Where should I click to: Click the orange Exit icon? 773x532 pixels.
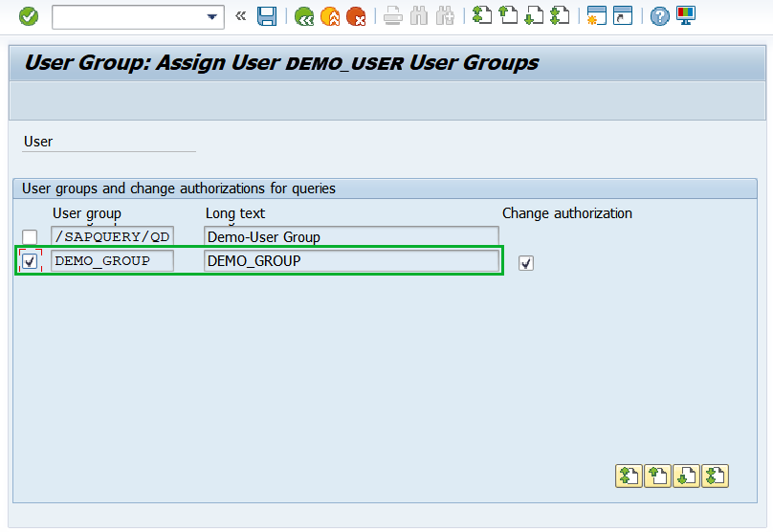(x=330, y=17)
